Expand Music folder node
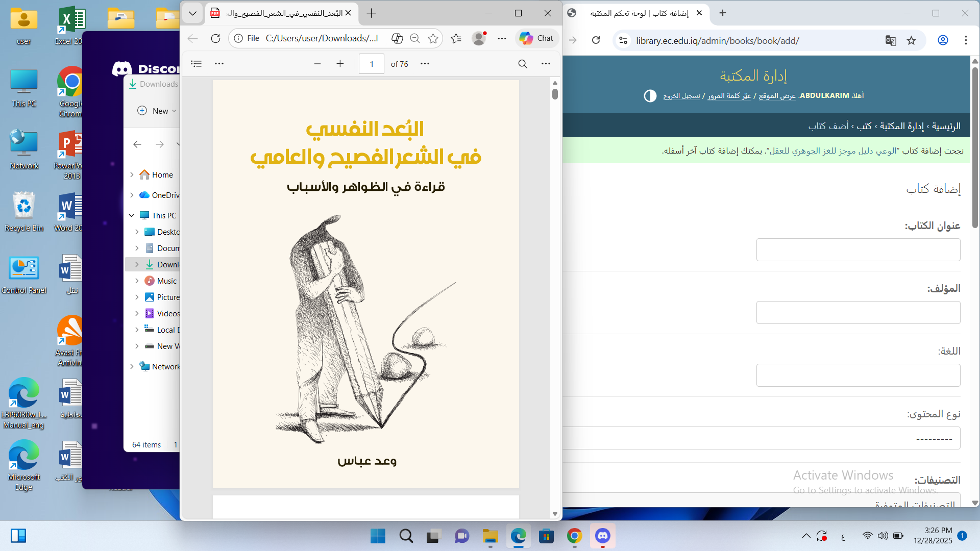 pos(137,281)
